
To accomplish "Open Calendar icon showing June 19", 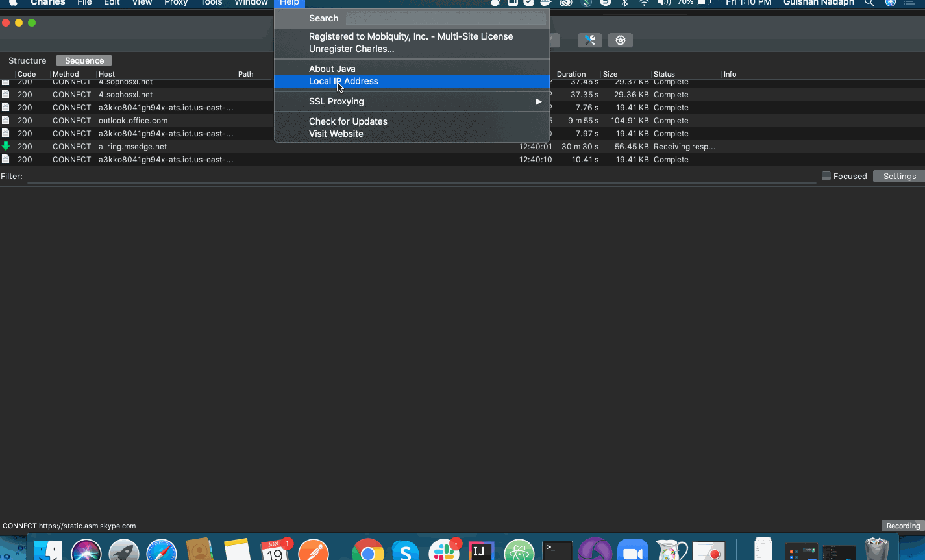I will click(276, 550).
